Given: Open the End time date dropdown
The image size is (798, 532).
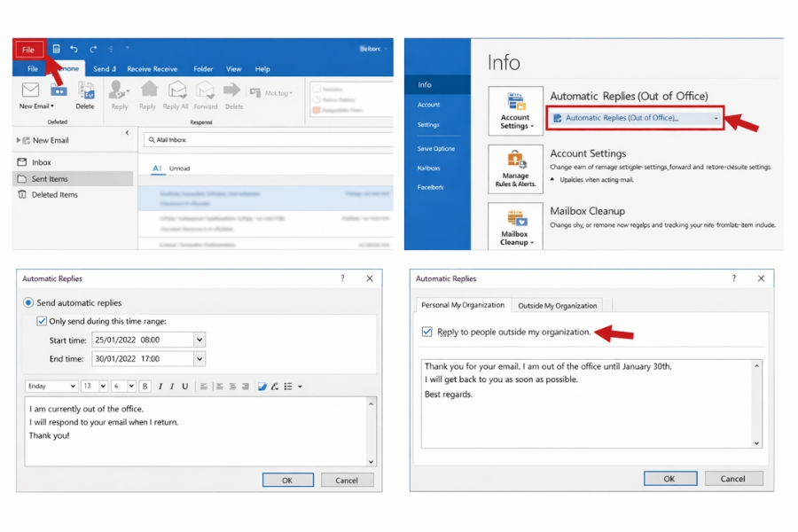Looking at the screenshot, I should 199,358.
